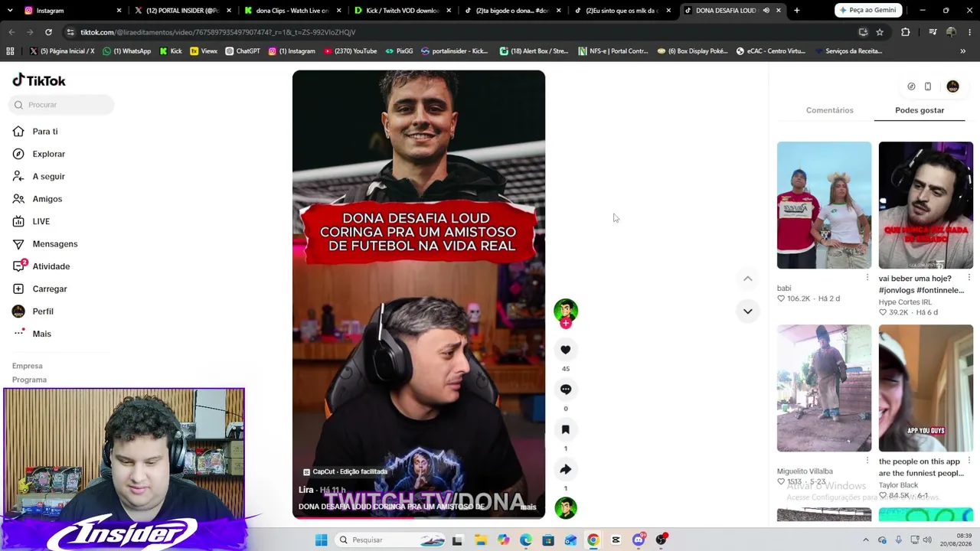
Task: Switch to the PORTAL INSIDER X tab
Action: (x=182, y=11)
